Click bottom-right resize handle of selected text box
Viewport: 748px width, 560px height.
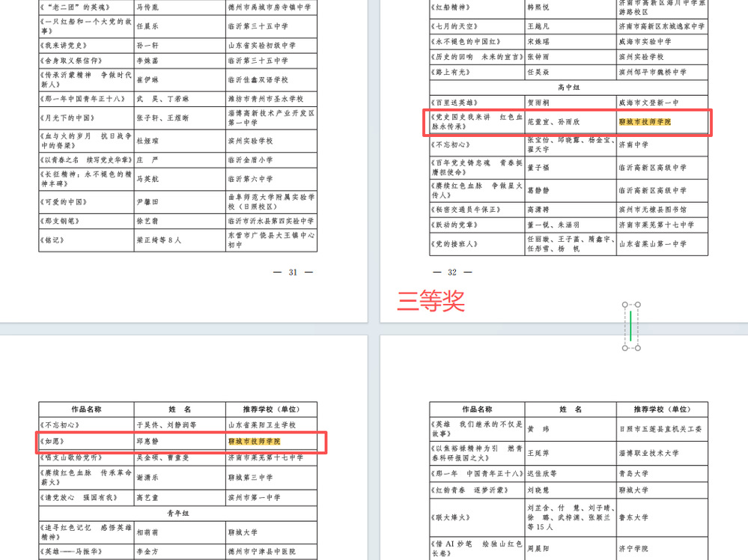(x=638, y=347)
